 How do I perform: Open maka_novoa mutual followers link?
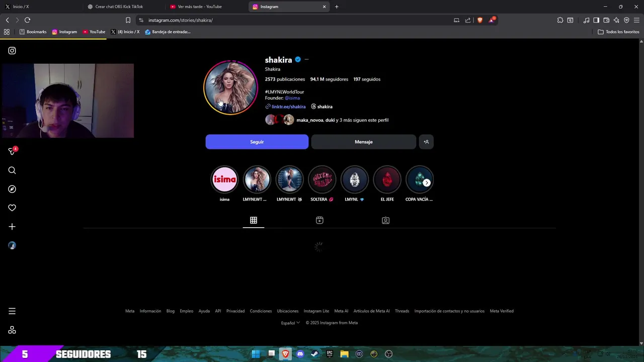(309, 120)
